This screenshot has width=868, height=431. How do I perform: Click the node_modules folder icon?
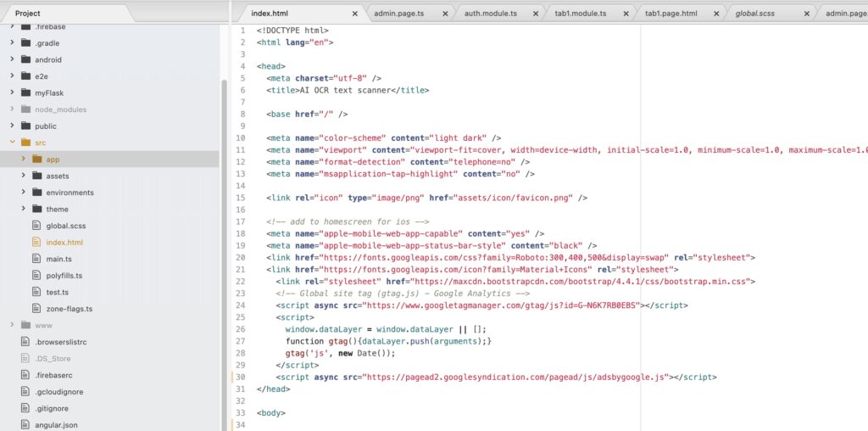coord(25,109)
